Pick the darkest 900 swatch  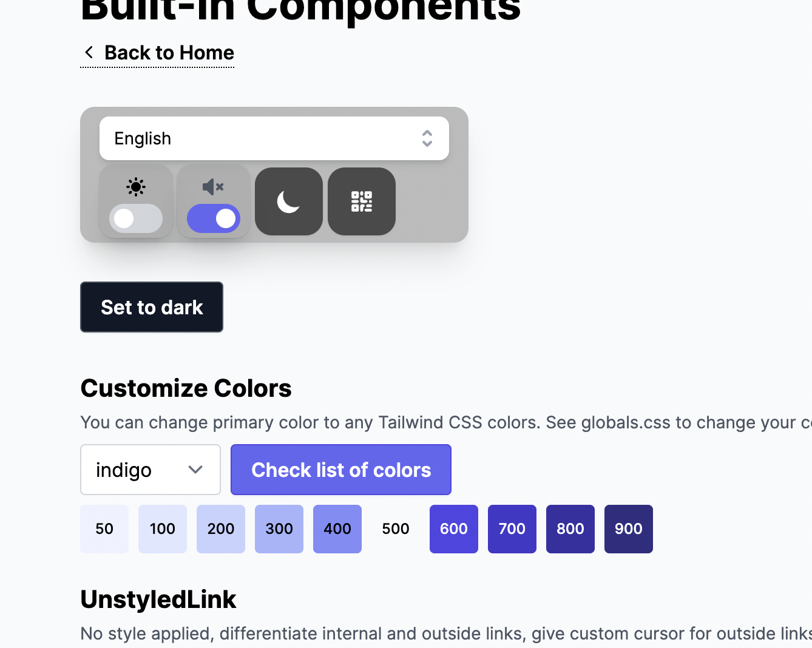click(628, 528)
